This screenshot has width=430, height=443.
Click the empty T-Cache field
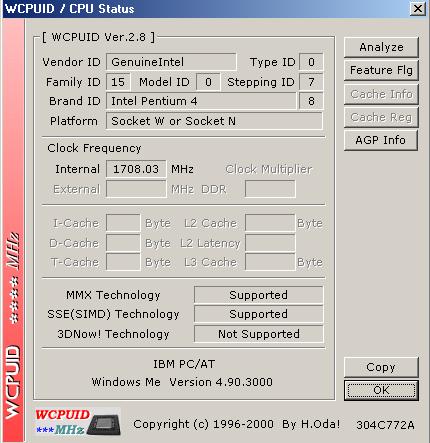pyautogui.click(x=123, y=262)
